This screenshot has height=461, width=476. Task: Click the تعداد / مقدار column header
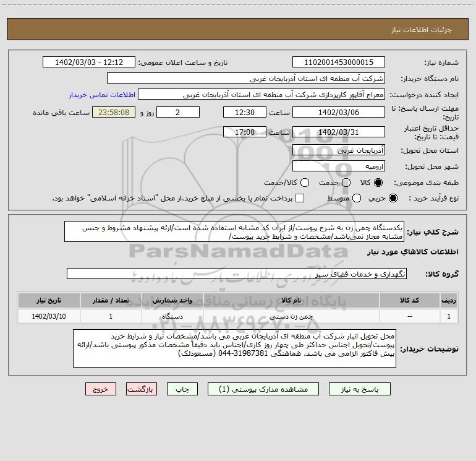(111, 300)
